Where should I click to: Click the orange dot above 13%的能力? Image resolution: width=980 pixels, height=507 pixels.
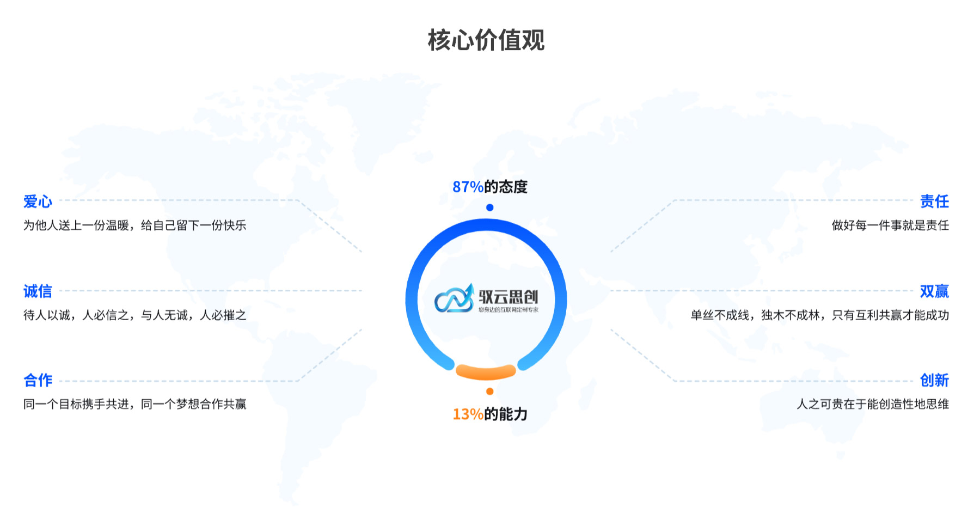tap(489, 391)
